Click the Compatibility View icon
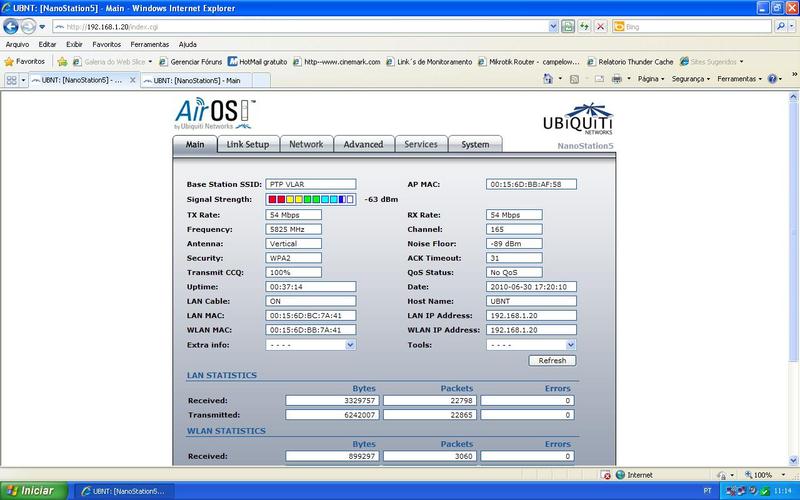Image resolution: width=800 pixels, height=500 pixels. [x=568, y=27]
